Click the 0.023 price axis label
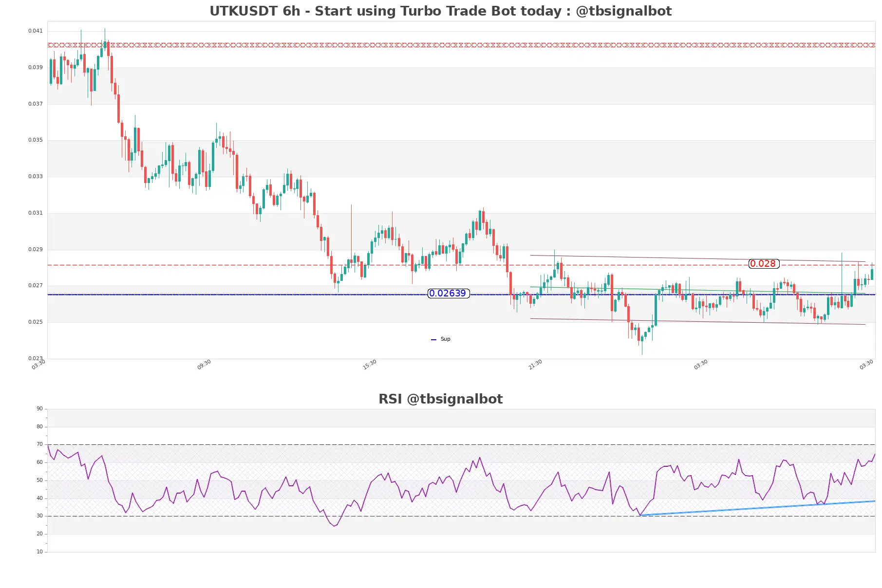The width and height of the screenshot is (882, 588). point(35,359)
